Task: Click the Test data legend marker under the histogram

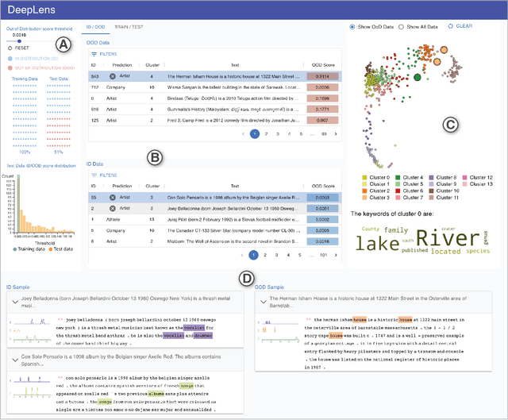Action: tap(51, 249)
